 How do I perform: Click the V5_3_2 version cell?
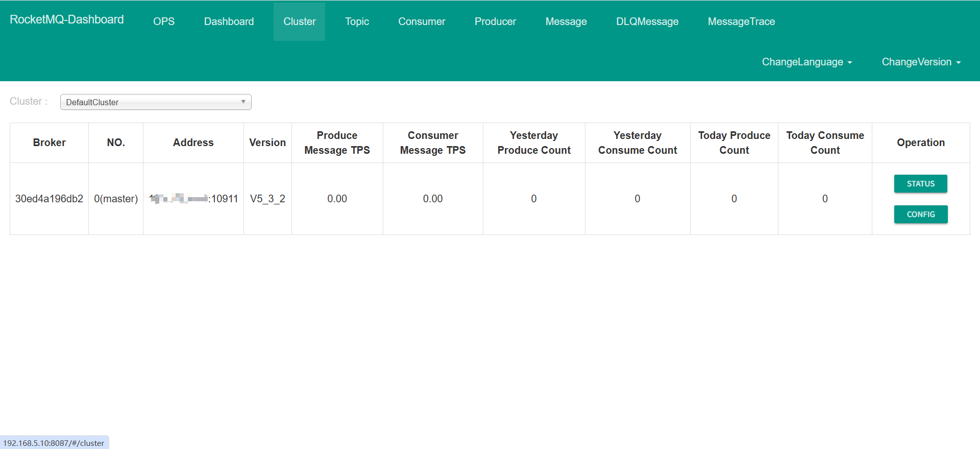(267, 199)
